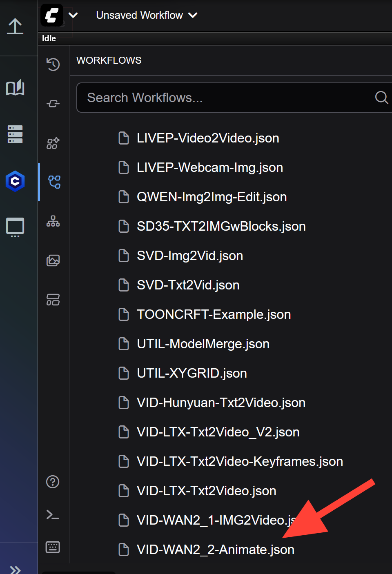392x574 pixels.
Task: Switch to the Workflows sidebar tab
Action: coord(53,182)
